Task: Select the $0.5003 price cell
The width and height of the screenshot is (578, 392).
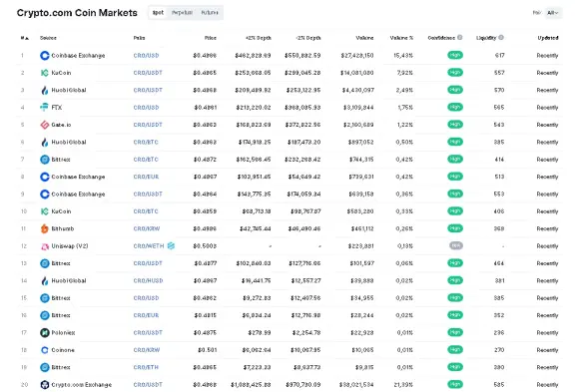Action: click(205, 246)
